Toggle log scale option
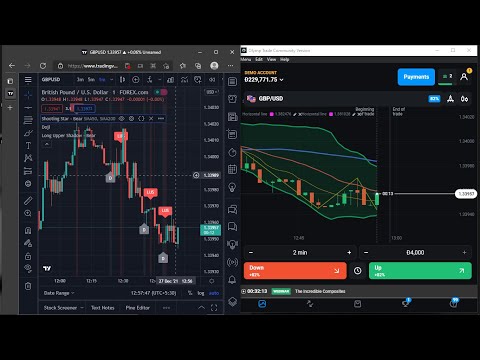Viewport: 480px width, 360px height. point(201,293)
